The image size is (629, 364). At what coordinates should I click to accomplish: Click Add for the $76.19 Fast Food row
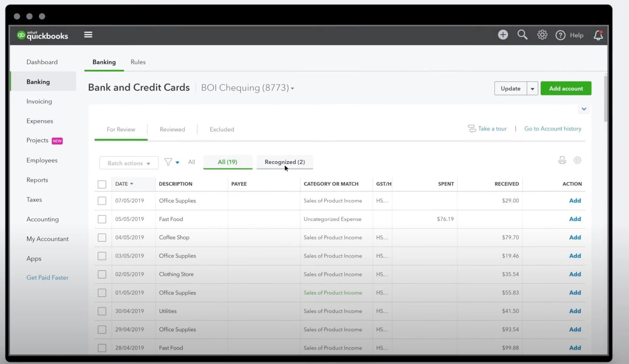click(x=575, y=219)
